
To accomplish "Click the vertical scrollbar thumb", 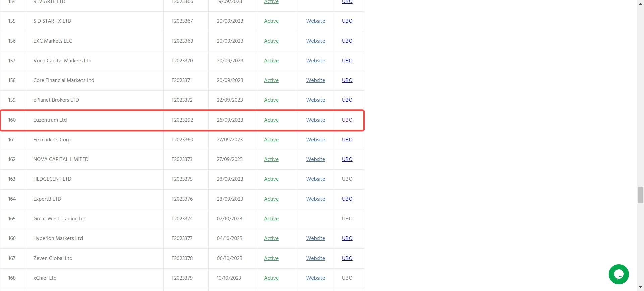I will tap(640, 195).
